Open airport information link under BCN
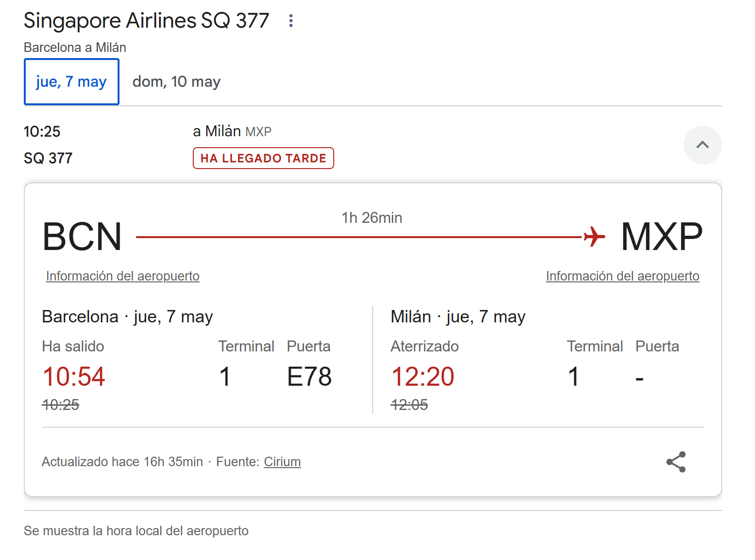 (x=123, y=276)
